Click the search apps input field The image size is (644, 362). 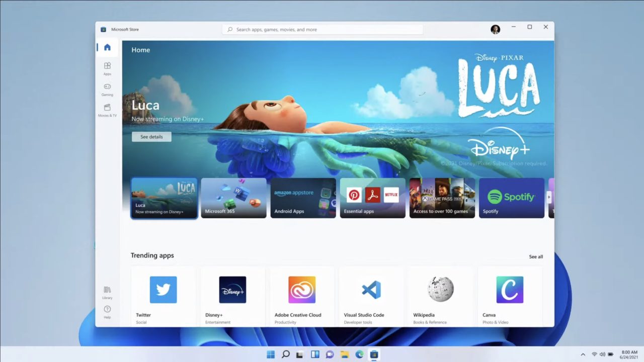(x=322, y=29)
